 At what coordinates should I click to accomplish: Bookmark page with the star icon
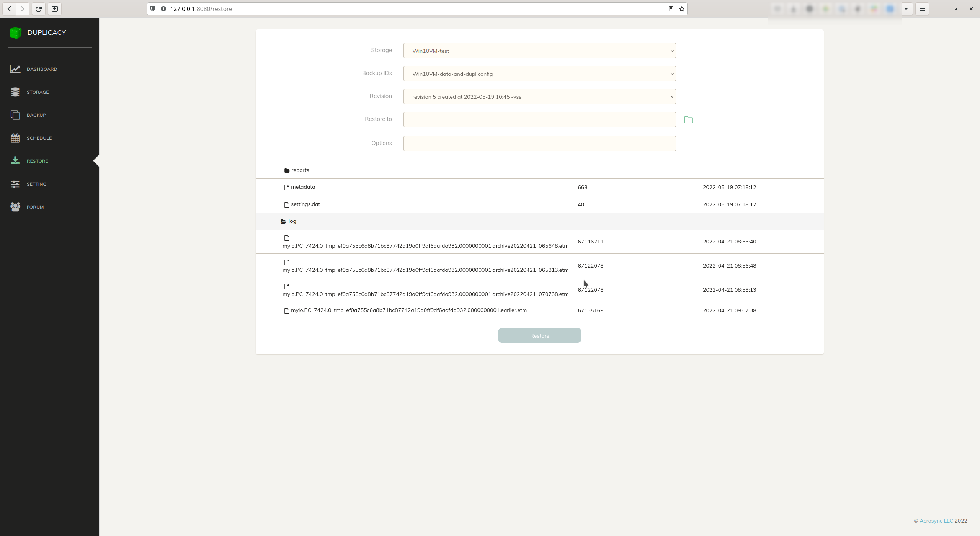pos(682,9)
